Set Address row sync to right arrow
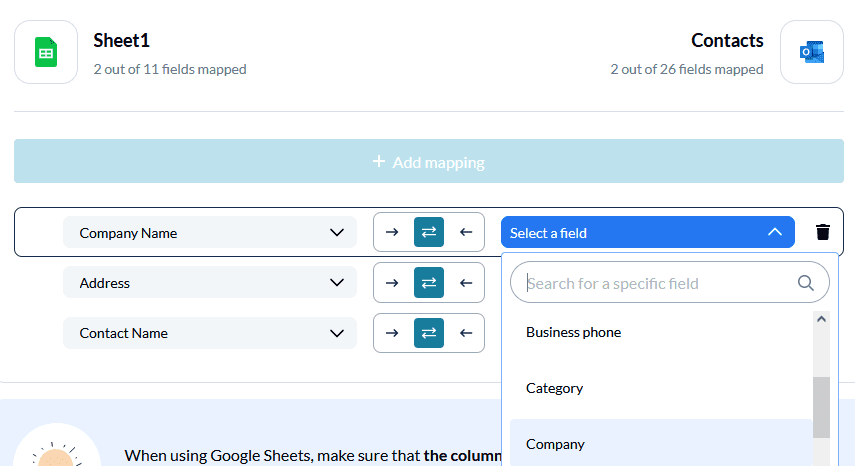Viewport: 855px width, 466px height. (x=392, y=283)
